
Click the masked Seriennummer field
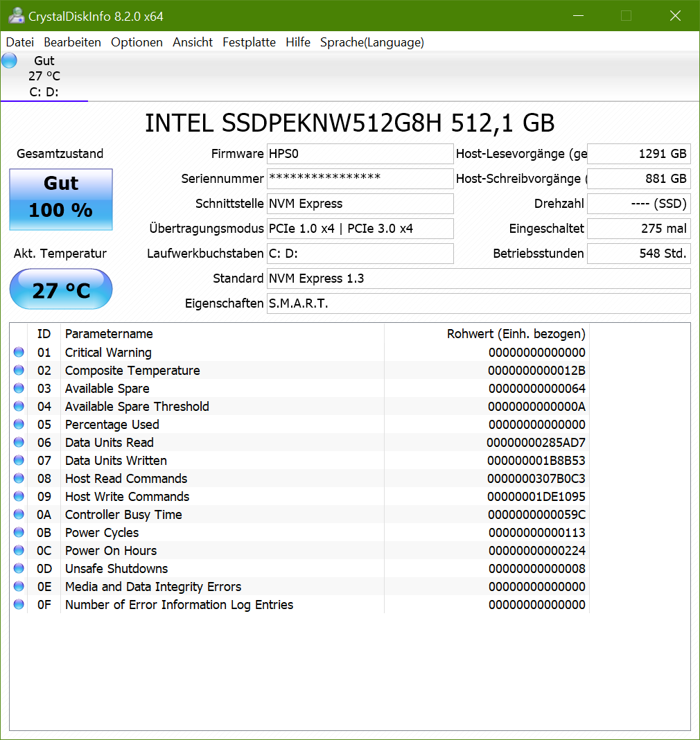[x=360, y=178]
